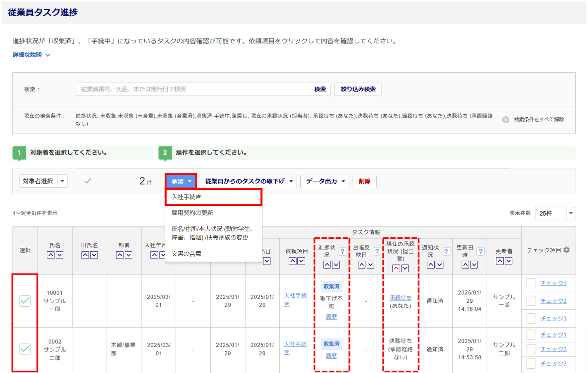Sort 通知状況 column descending
Screen dimensions: 588x373
coord(440,265)
